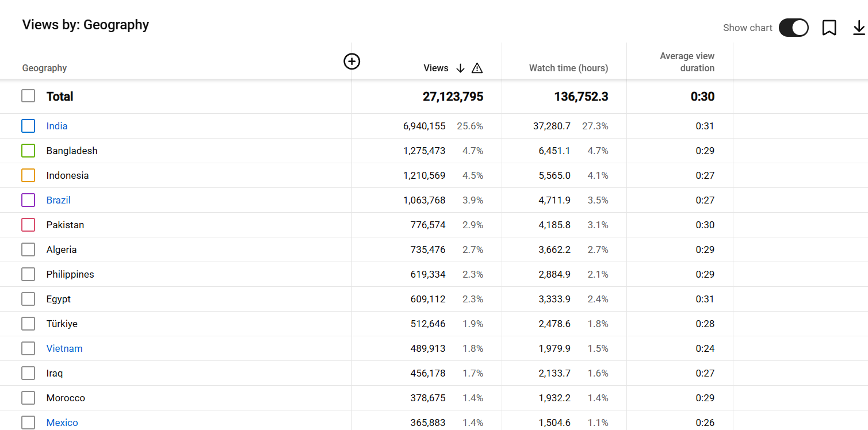Viewport: 868px width, 430px height.
Task: Click the Geography column header
Action: coord(44,68)
